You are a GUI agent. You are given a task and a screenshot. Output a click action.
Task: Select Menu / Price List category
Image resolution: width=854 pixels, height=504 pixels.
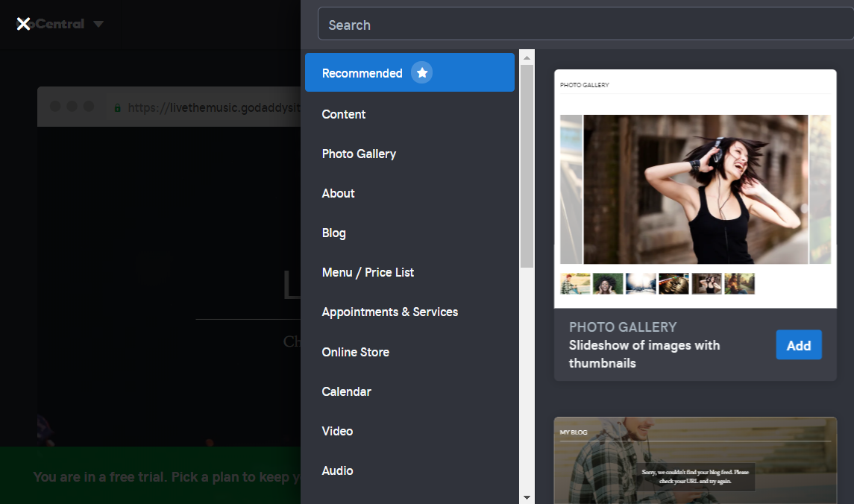[x=368, y=272]
